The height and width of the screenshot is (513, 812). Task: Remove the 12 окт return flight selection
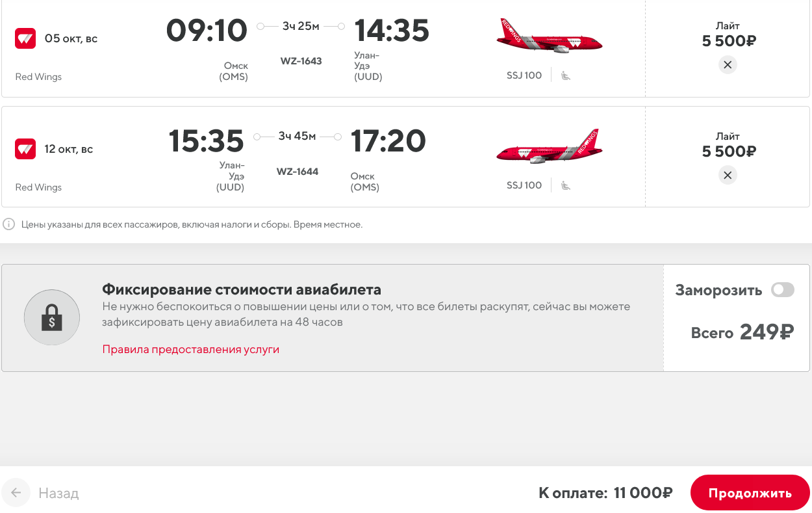pyautogui.click(x=728, y=176)
